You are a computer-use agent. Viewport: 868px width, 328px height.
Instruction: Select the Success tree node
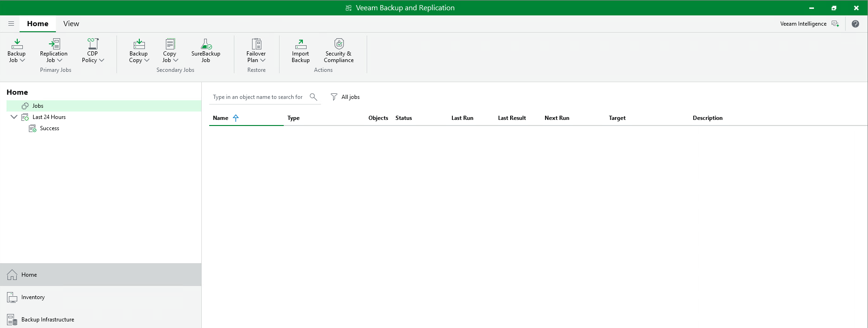pos(49,128)
